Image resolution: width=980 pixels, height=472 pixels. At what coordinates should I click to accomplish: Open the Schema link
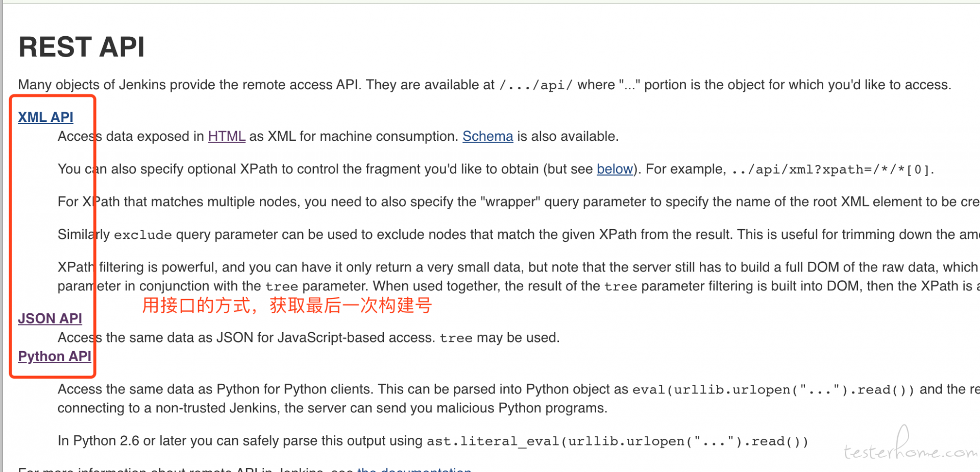(487, 136)
